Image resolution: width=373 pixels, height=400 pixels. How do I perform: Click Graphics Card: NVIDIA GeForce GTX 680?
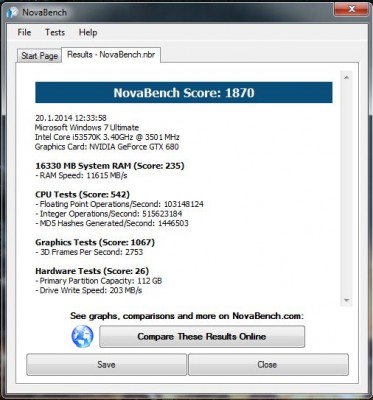tap(107, 147)
